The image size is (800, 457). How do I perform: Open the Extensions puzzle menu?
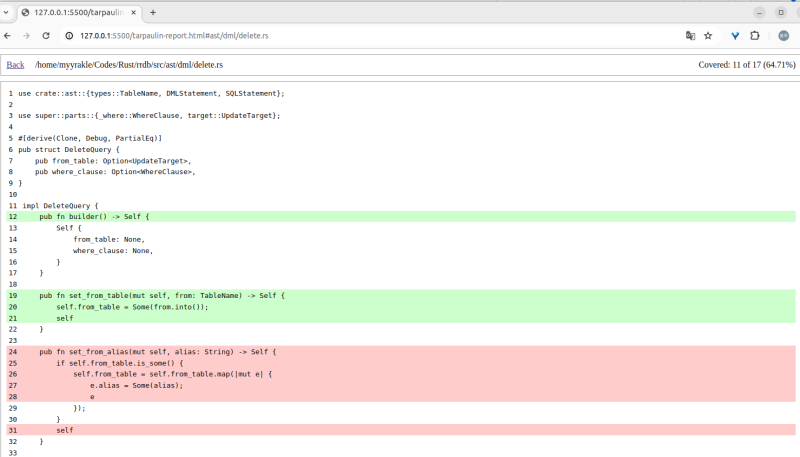(x=755, y=35)
